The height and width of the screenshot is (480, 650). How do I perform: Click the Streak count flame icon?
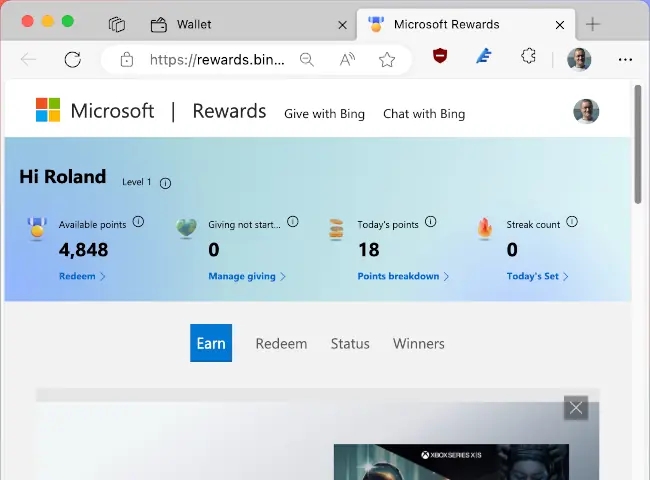click(485, 229)
